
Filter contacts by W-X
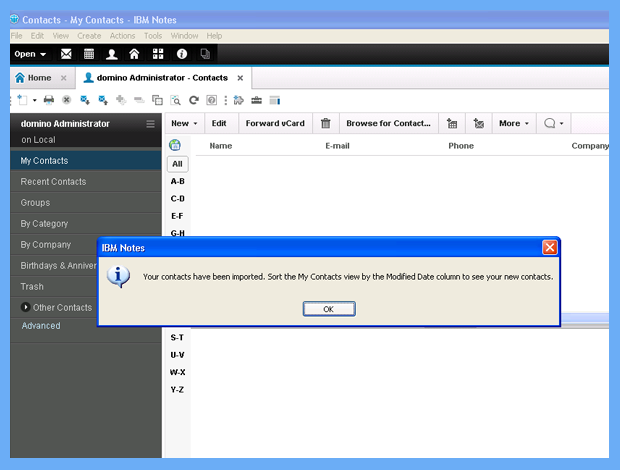pyautogui.click(x=178, y=372)
